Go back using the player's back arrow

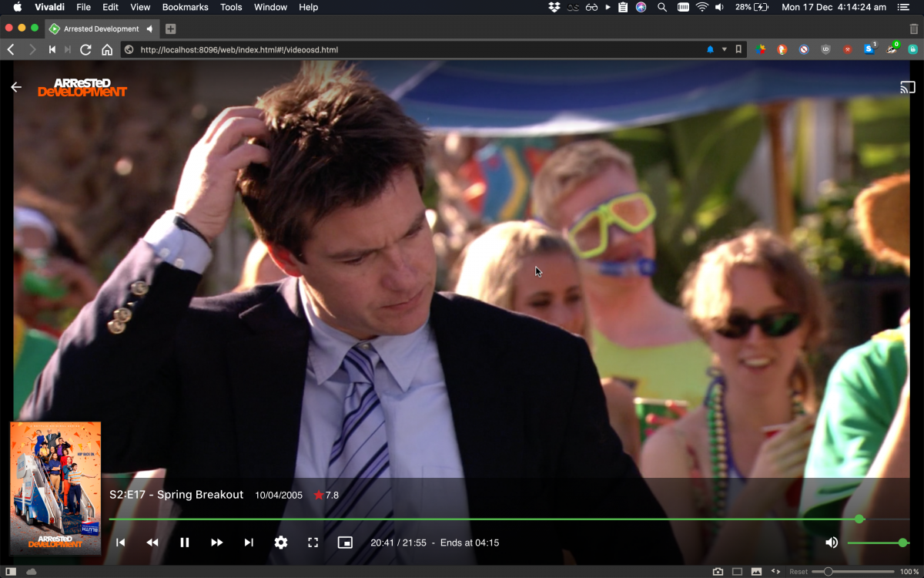16,87
